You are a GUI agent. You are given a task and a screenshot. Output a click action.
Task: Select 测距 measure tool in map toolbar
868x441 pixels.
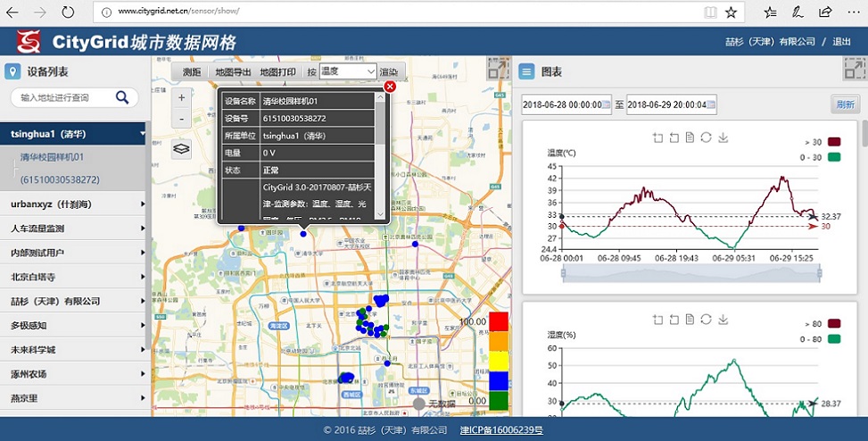click(191, 71)
